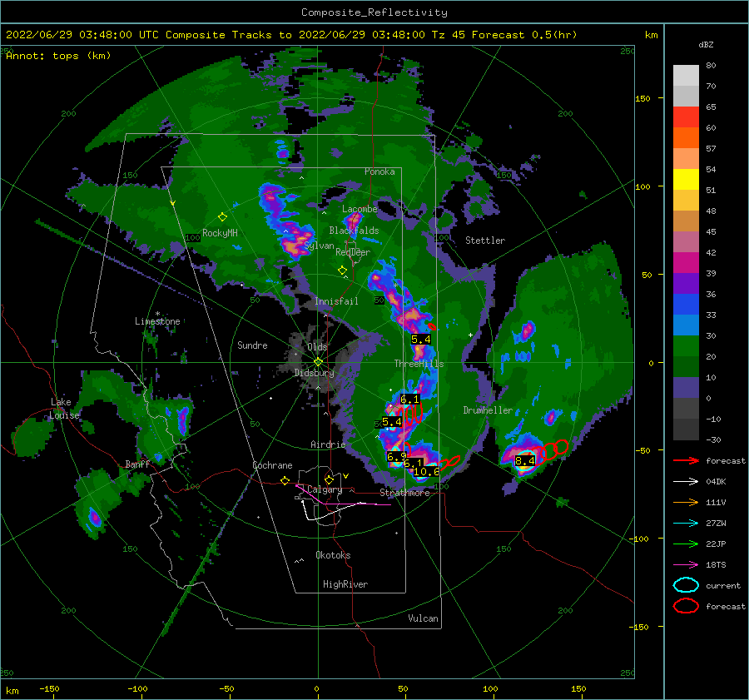Pick the light gray swatch between 80 and 70 dBZ
Viewport: 749px width, 700px height.
[x=686, y=76]
